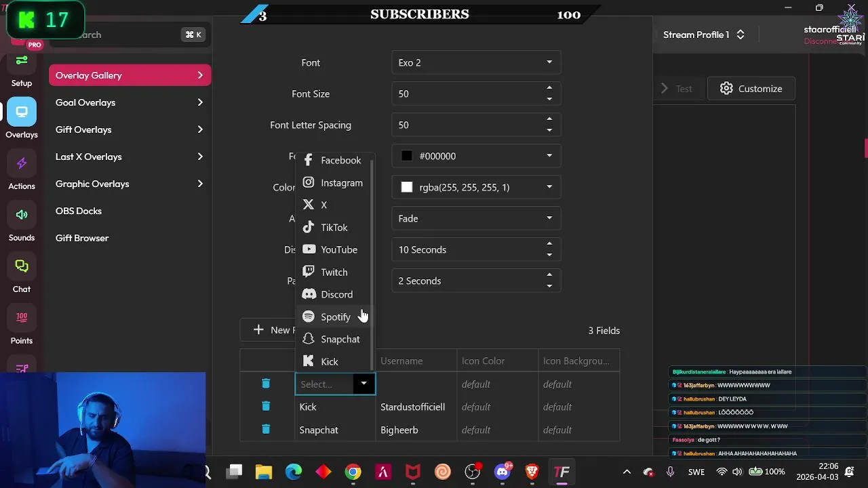Viewport: 868px width, 488px height.
Task: Increase the 10 Seconds duration stepper
Action: tap(549, 244)
